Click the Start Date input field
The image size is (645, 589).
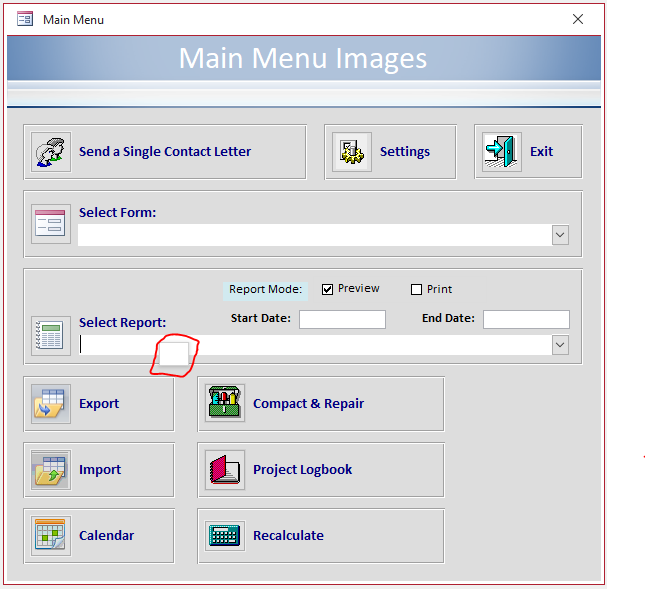pos(342,320)
